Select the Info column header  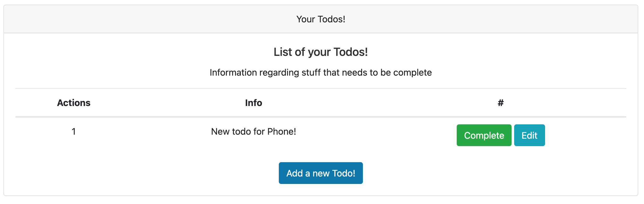pos(254,103)
